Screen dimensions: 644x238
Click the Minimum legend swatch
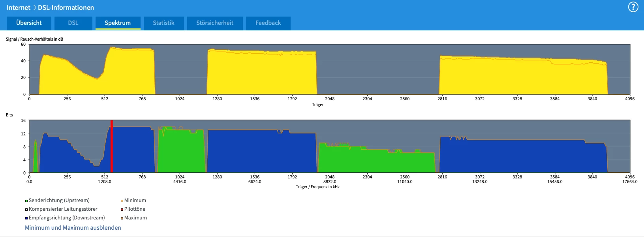coord(122,201)
